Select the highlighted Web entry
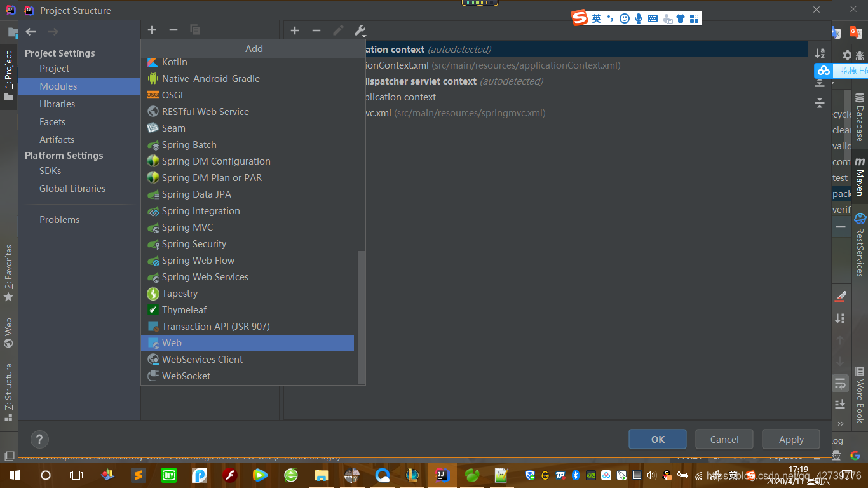Viewport: 868px width, 488px height. 248,343
